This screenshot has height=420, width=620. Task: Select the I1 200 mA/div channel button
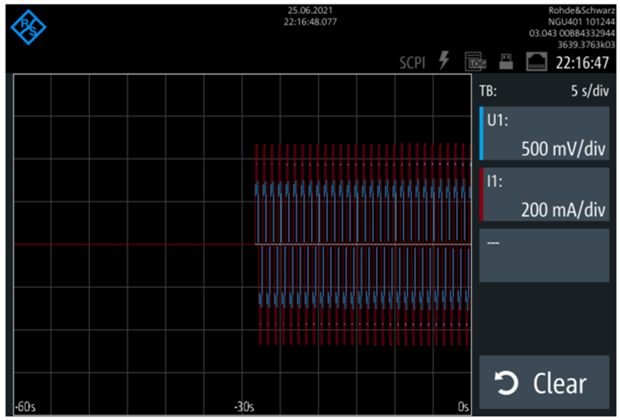(x=544, y=194)
